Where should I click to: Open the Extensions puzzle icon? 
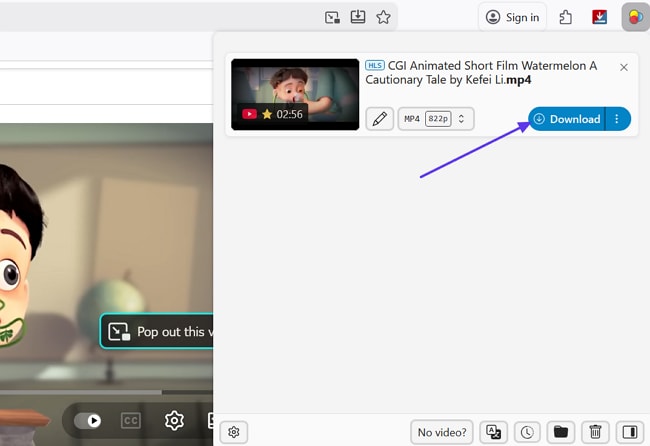565,17
